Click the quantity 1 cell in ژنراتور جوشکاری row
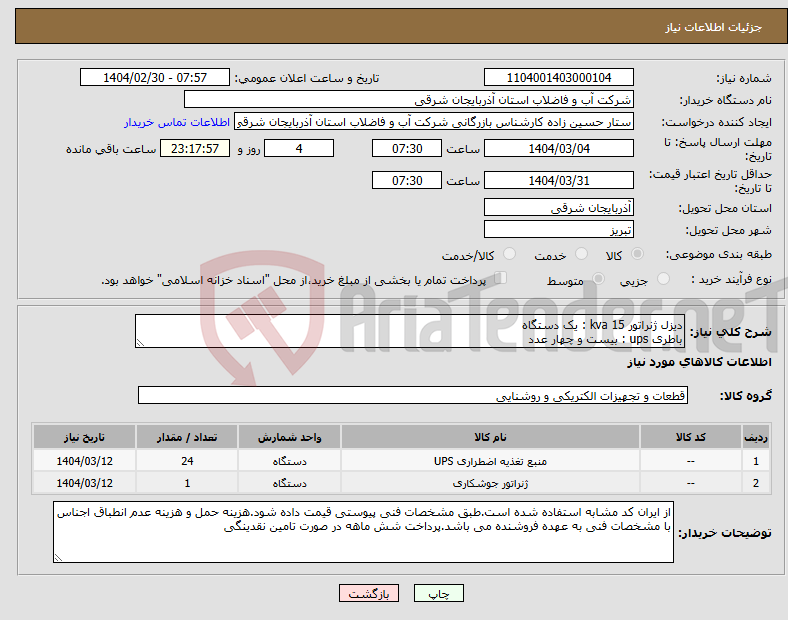The image size is (788, 620). tap(187, 483)
